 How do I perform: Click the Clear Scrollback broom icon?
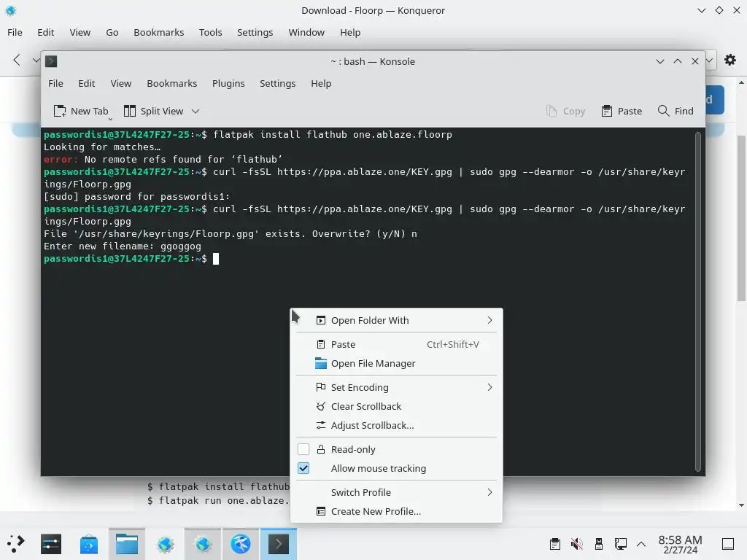tap(321, 406)
